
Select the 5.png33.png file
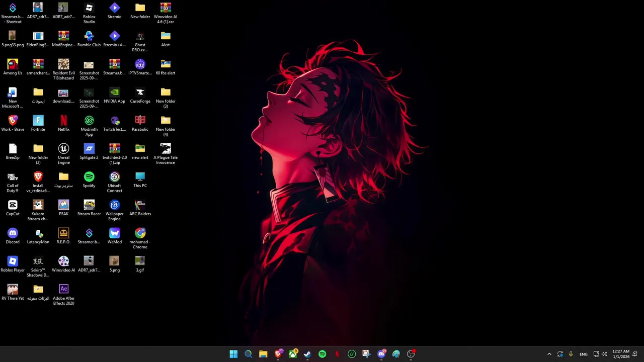(x=13, y=39)
